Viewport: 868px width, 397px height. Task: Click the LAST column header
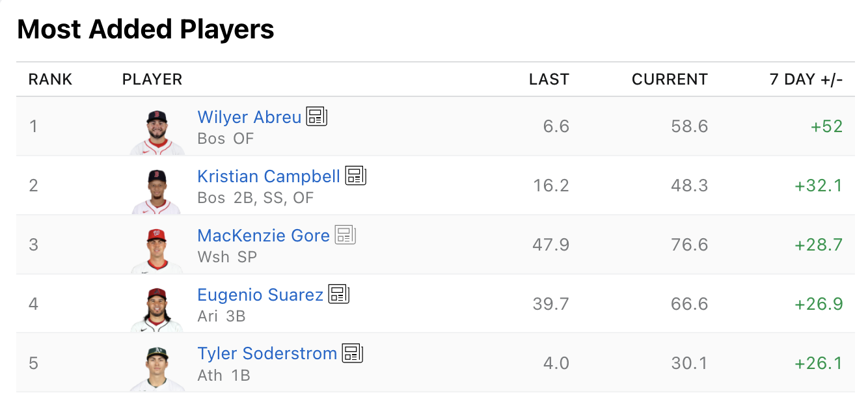coord(549,79)
